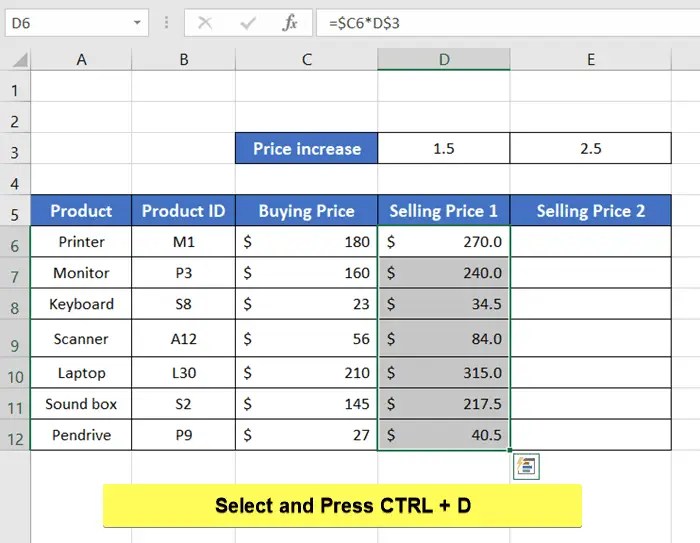700x543 pixels.
Task: Click the Price increase cell
Action: (x=306, y=148)
